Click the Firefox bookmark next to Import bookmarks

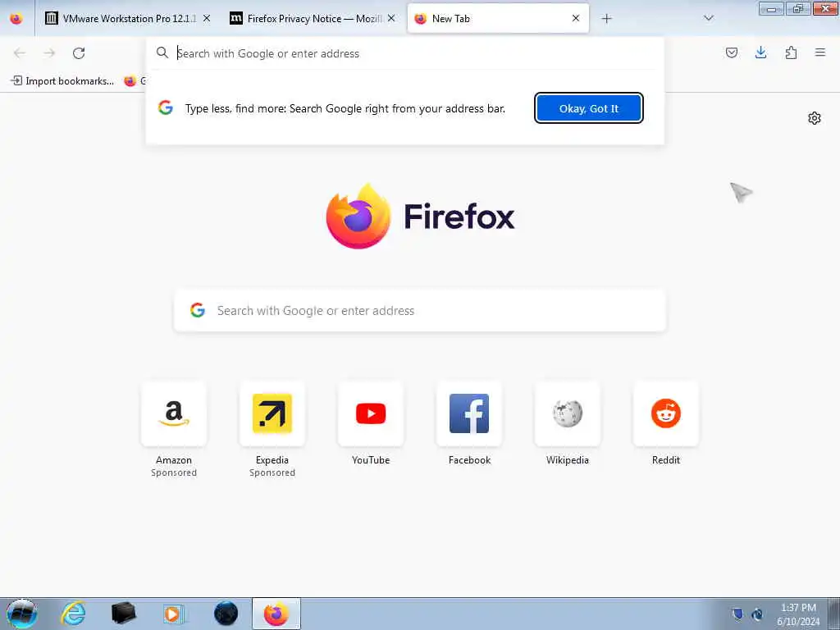(x=134, y=81)
